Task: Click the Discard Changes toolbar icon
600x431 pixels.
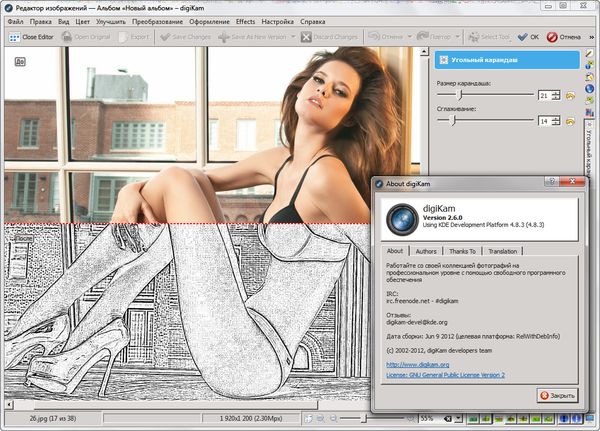Action: pos(306,37)
